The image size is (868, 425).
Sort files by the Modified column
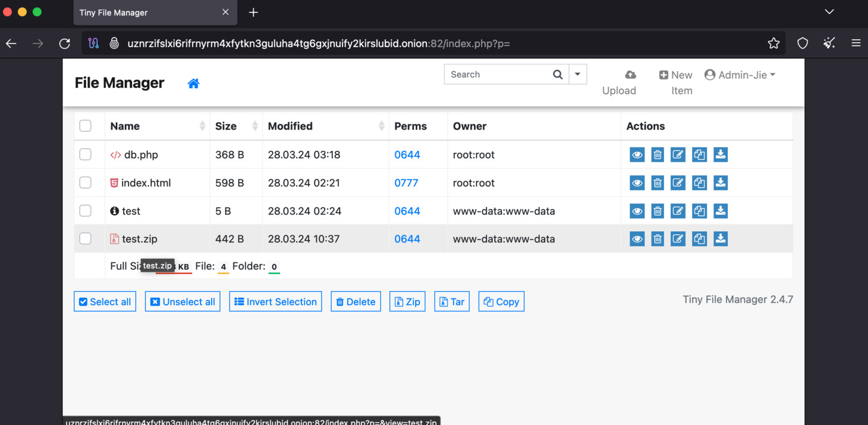coord(326,126)
